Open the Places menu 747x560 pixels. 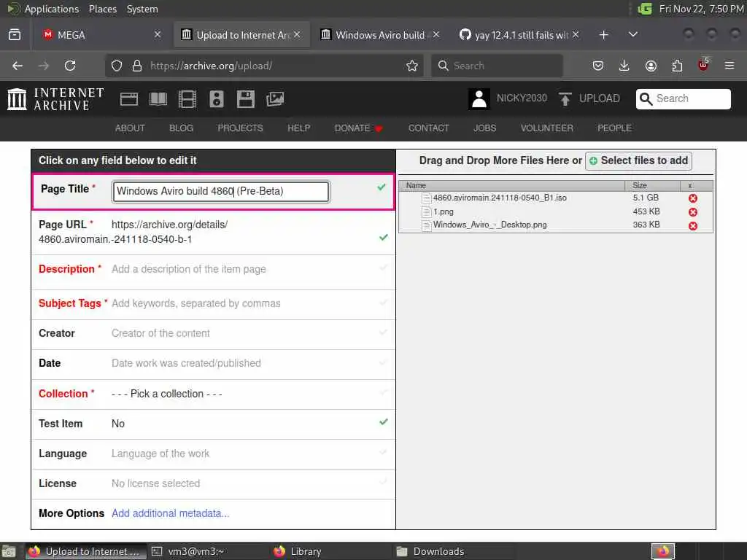click(x=102, y=9)
